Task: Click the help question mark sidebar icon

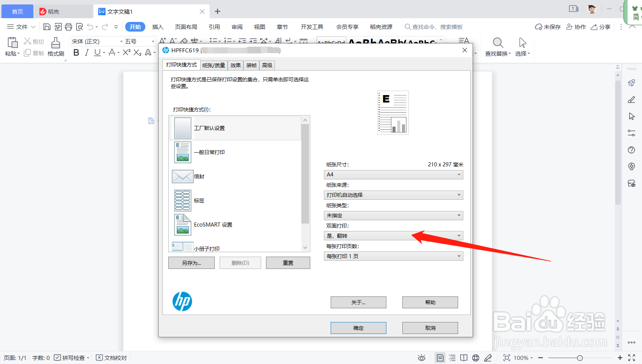Action: pyautogui.click(x=632, y=150)
